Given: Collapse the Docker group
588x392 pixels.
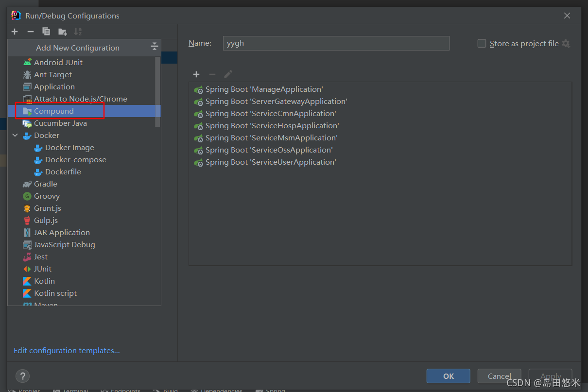Looking at the screenshot, I should click(x=15, y=136).
